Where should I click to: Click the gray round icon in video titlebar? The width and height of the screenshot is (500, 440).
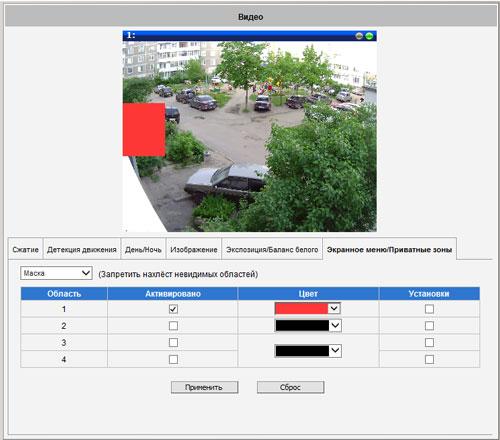359,36
